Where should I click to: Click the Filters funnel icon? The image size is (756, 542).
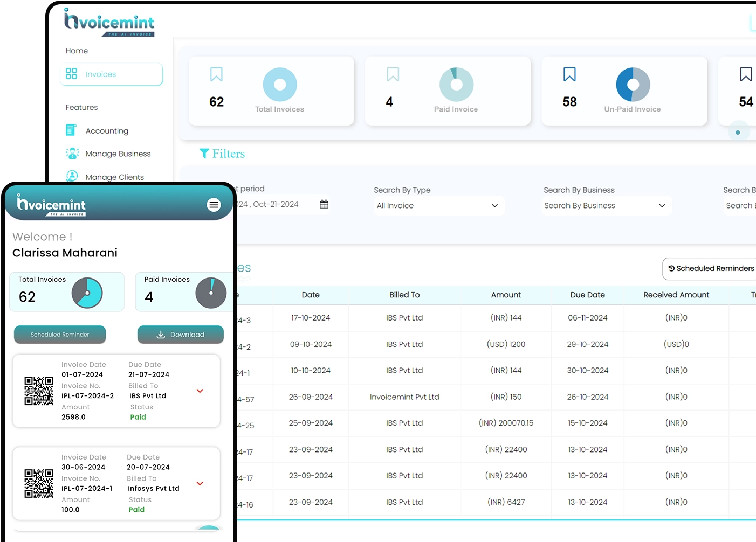click(x=204, y=154)
